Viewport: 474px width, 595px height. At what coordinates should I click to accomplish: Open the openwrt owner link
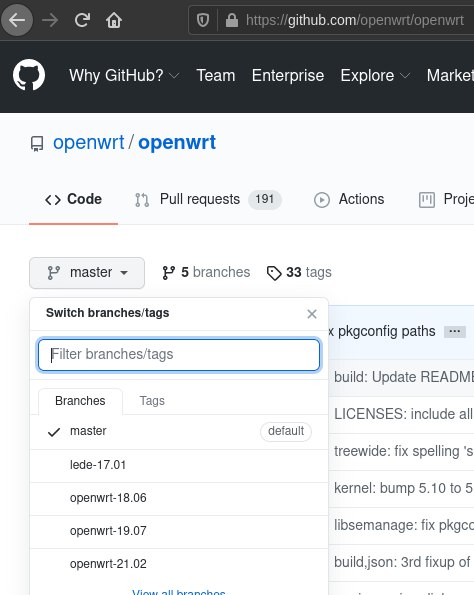coord(88,143)
